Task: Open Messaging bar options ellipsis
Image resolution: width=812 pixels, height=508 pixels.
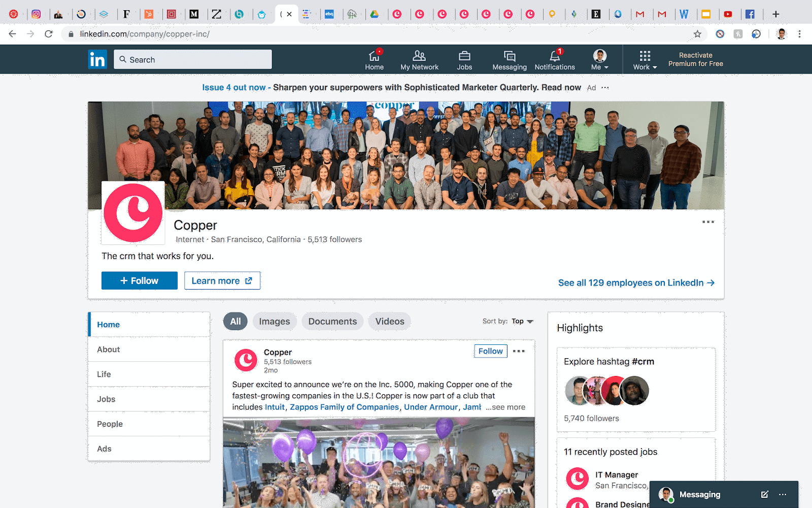Action: point(783,494)
